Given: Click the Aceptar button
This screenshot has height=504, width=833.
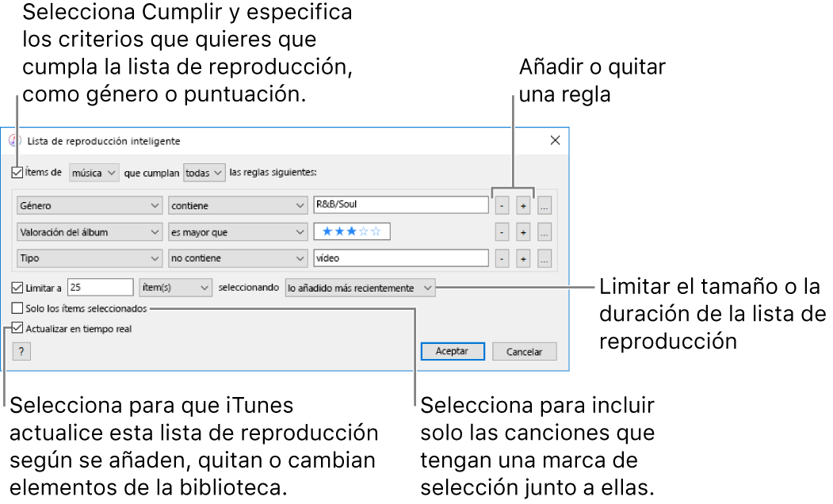Looking at the screenshot, I should click(x=453, y=351).
